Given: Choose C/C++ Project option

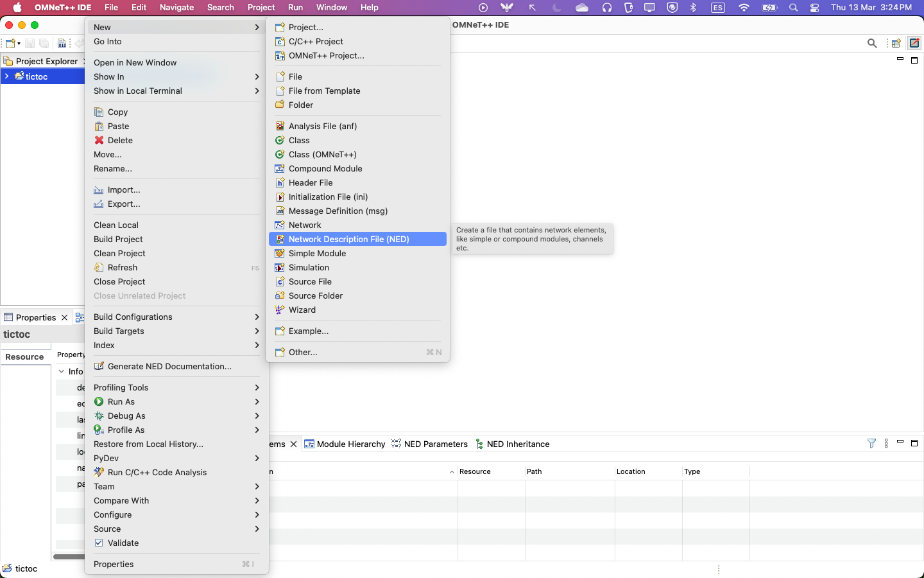Looking at the screenshot, I should coord(357,41).
